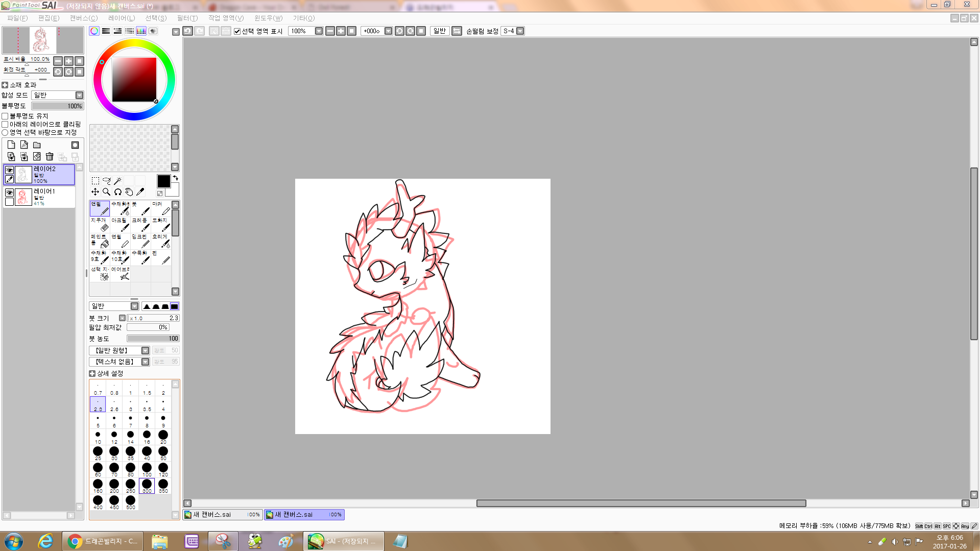Viewport: 980px width, 551px height.
Task: Select brush size 5 preset
Action: [98, 421]
